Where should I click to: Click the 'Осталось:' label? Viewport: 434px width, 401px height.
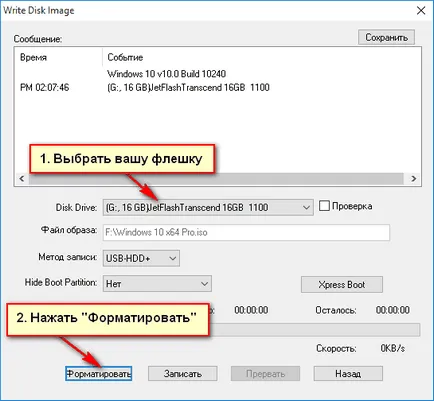(336, 310)
